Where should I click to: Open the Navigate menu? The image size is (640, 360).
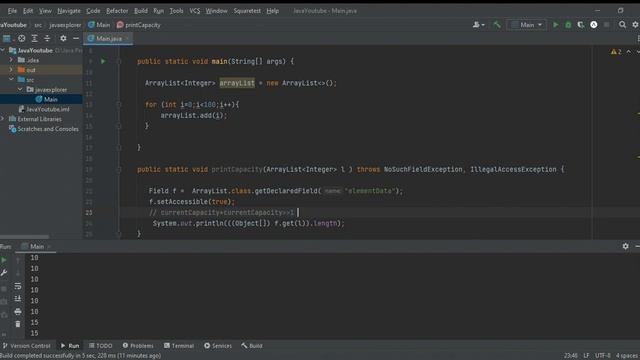tap(69, 11)
